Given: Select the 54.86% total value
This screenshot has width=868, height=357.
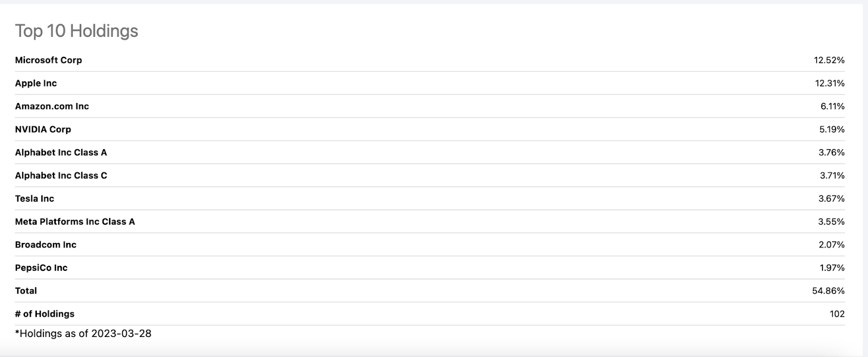Looking at the screenshot, I should tap(828, 291).
